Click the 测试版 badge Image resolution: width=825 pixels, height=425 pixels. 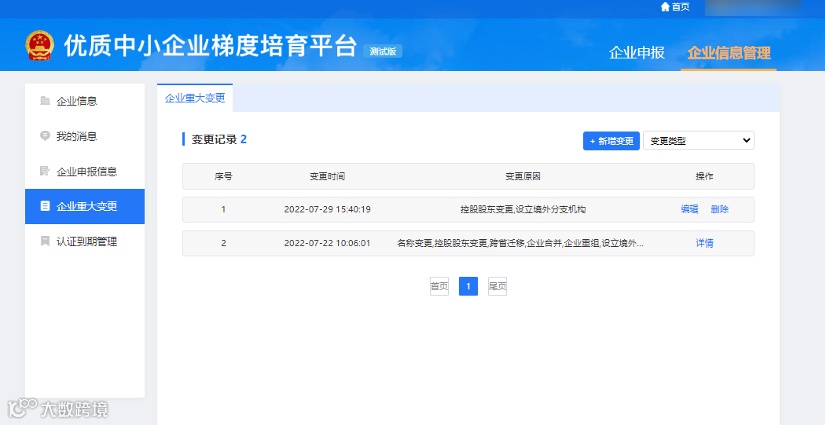click(x=383, y=51)
